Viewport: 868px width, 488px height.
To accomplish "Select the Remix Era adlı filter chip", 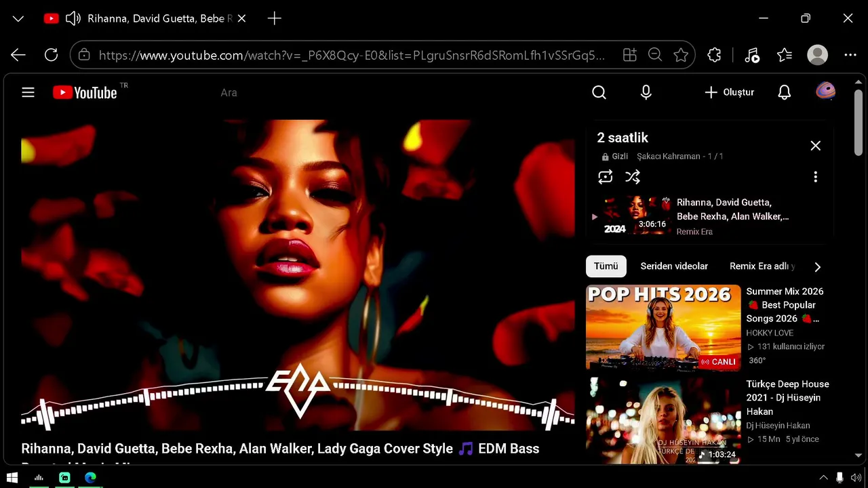I will [762, 266].
